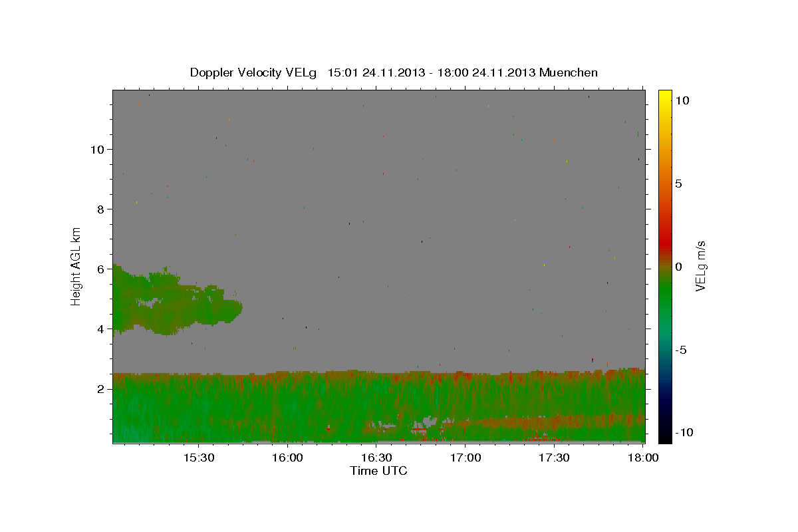Click the height axis label 8
This screenshot has width=798, height=532.
[100, 209]
